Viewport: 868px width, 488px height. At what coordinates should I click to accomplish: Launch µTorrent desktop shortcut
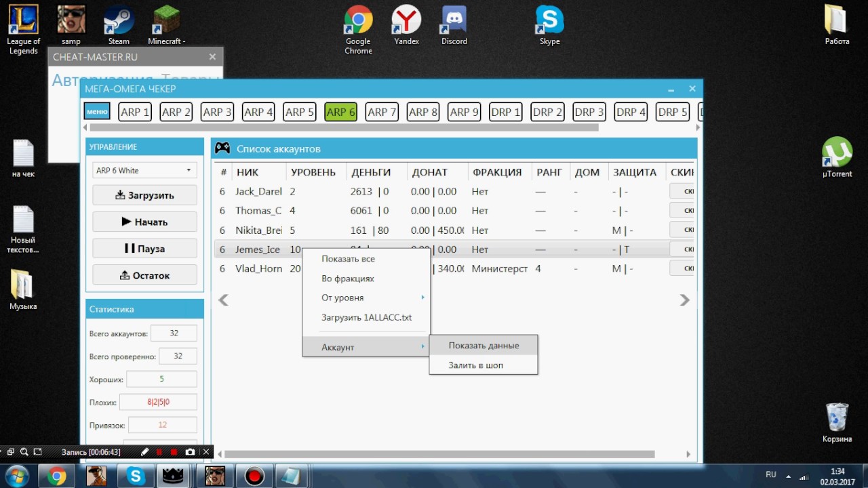[837, 158]
